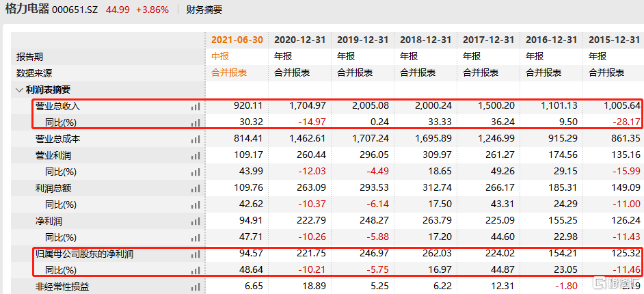Click stock code 000651.SZ
The height and width of the screenshot is (294, 644).
75,10
